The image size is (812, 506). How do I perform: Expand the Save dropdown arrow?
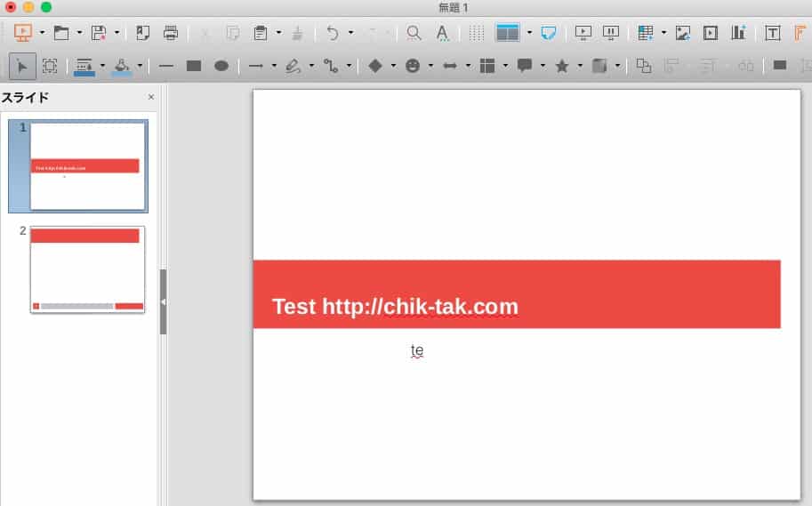click(117, 33)
